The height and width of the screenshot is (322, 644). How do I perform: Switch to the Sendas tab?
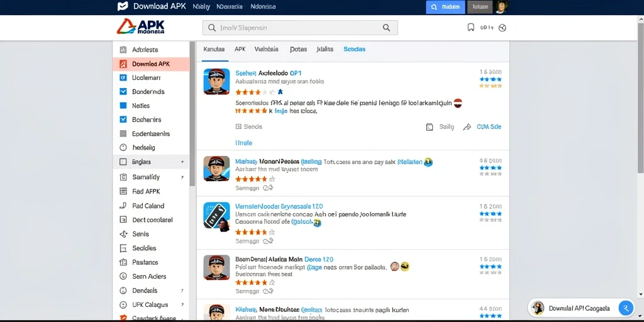click(x=355, y=49)
